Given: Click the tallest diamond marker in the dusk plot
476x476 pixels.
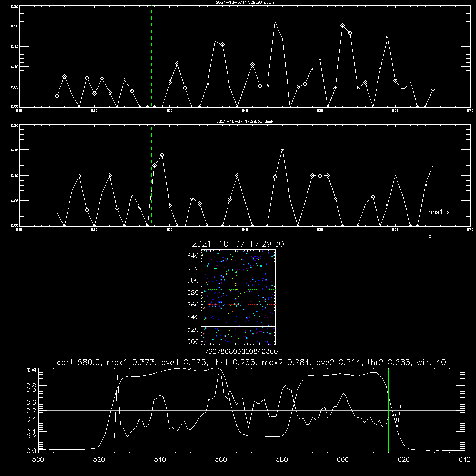Looking at the screenshot, I should click(x=282, y=149).
